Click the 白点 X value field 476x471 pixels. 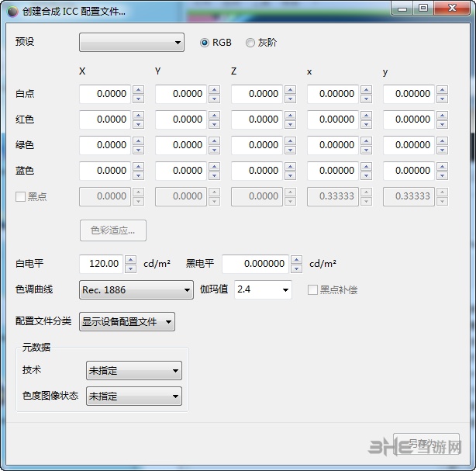105,94
